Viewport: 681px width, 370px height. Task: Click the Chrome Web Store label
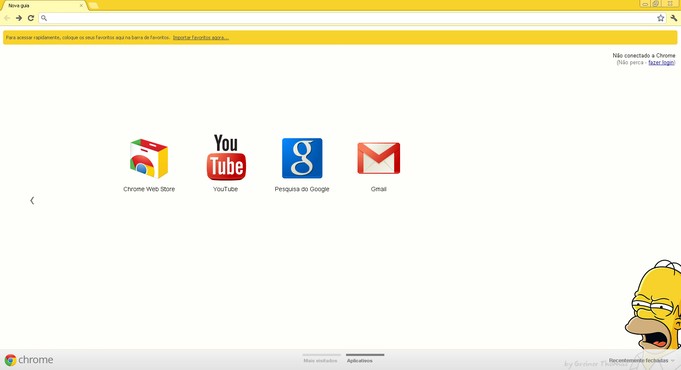(149, 189)
